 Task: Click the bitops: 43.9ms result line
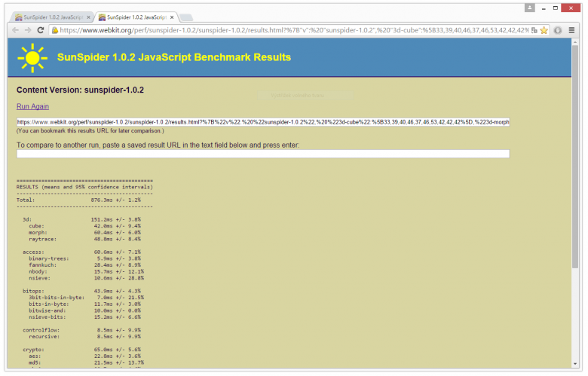coord(81,292)
